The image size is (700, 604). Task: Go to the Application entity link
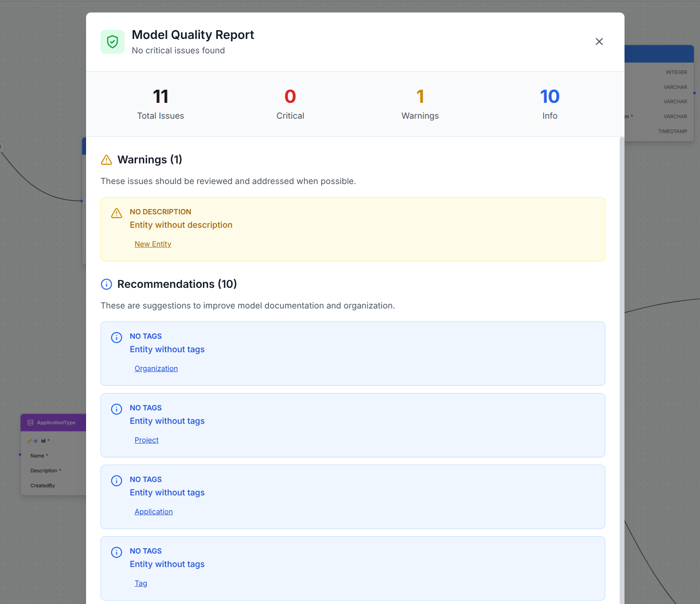pos(153,512)
